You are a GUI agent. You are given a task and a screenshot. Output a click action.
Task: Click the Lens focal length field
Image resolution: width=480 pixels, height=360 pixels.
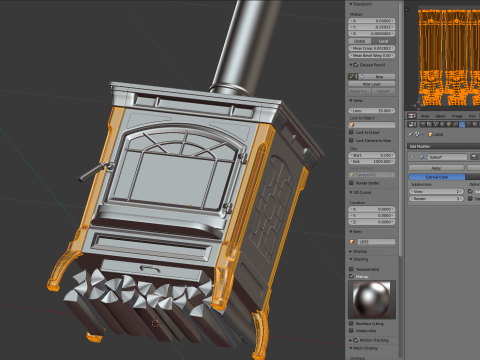coord(372,110)
